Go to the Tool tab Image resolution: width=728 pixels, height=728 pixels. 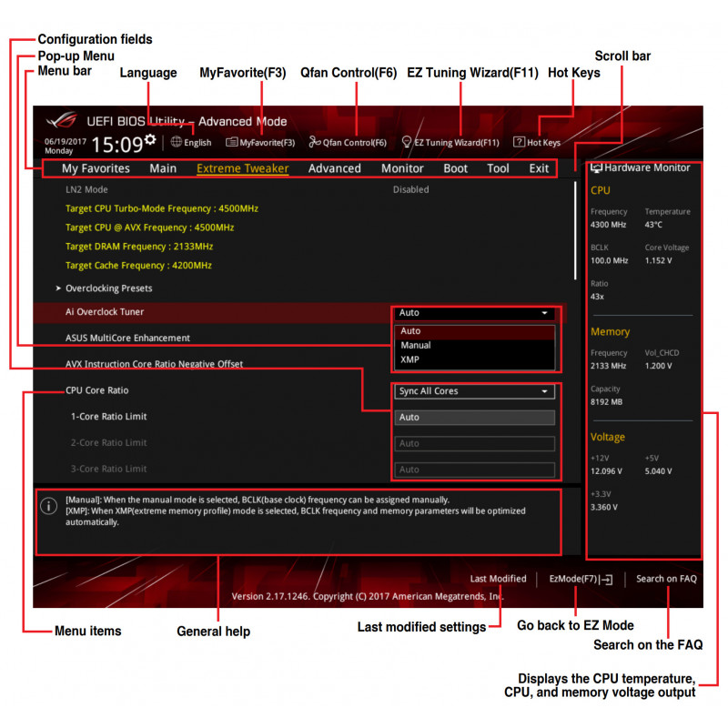498,168
